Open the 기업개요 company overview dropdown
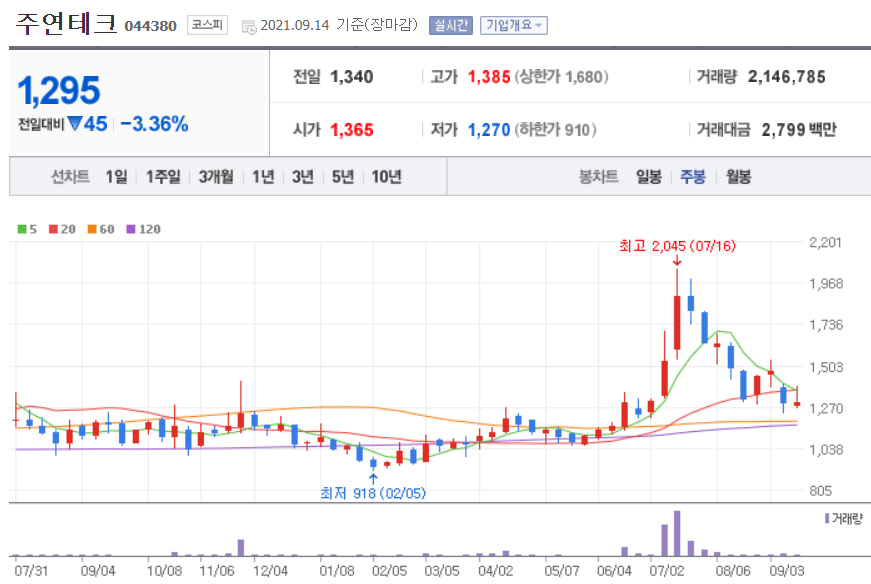Image resolution: width=871 pixels, height=584 pixels. click(512, 25)
